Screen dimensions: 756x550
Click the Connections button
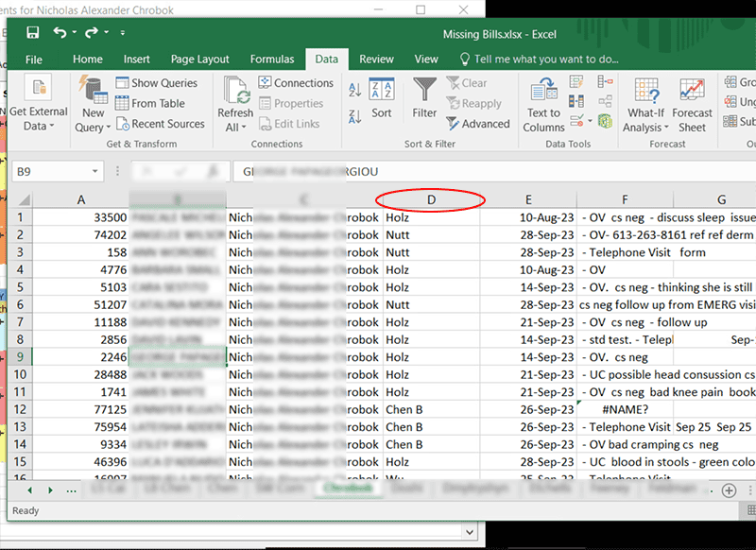(x=295, y=83)
